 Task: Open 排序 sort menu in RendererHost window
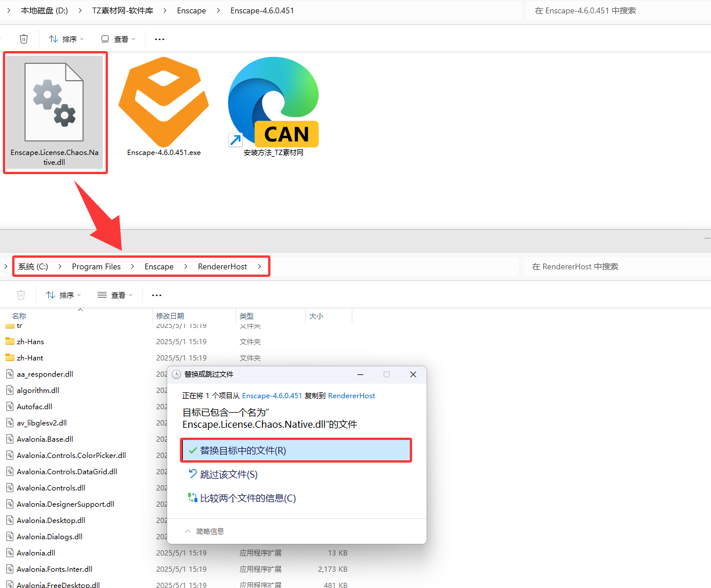pyautogui.click(x=63, y=295)
